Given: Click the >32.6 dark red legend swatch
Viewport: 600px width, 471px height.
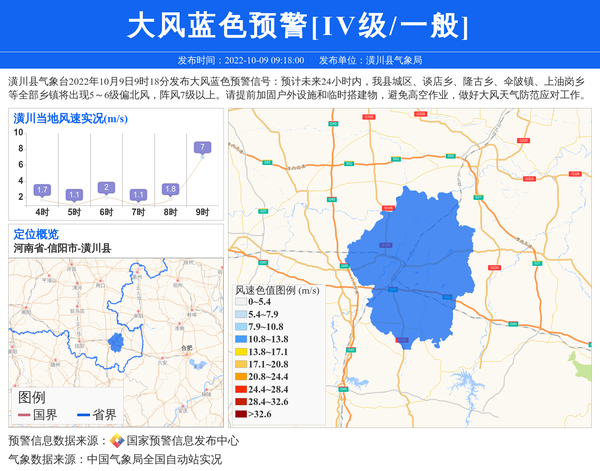Looking at the screenshot, I should [x=241, y=414].
